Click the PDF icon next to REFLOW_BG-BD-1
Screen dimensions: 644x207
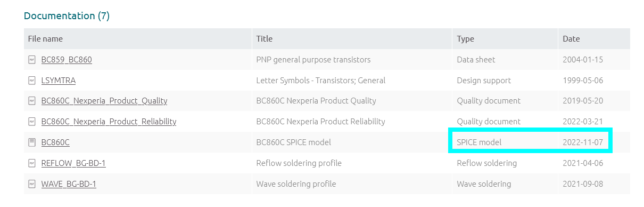[x=32, y=163]
